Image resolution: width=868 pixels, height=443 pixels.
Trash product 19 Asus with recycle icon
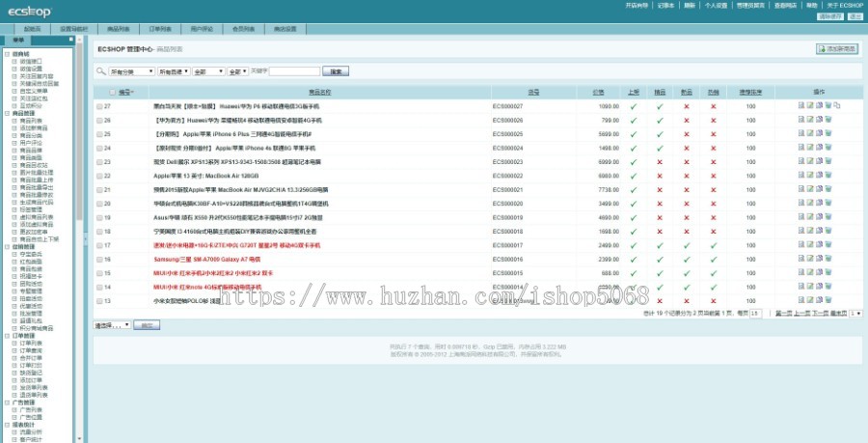(828, 216)
